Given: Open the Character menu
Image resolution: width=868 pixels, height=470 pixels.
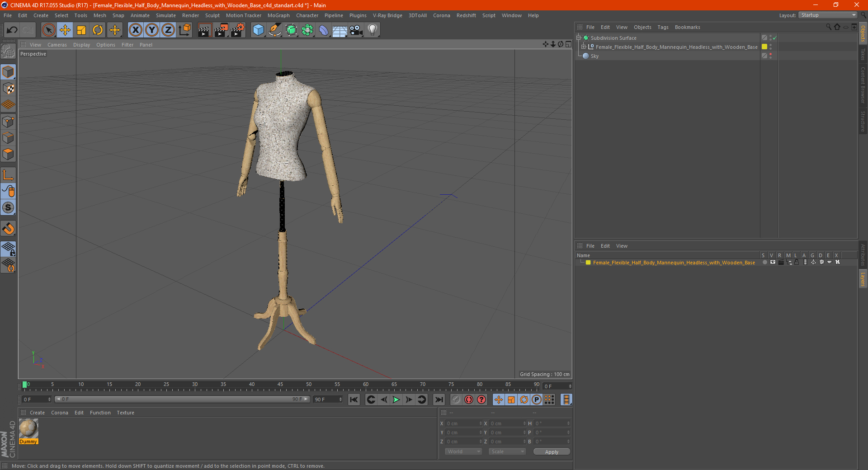Looking at the screenshot, I should pyautogui.click(x=307, y=15).
